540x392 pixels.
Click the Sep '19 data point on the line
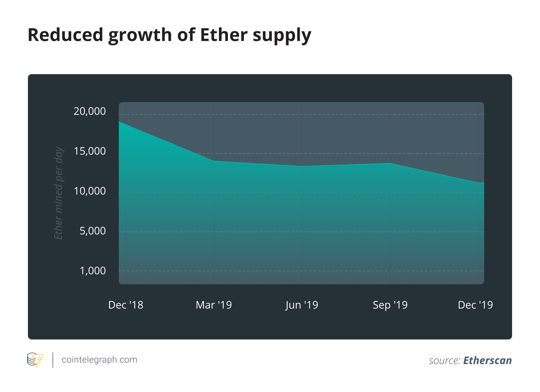(x=390, y=163)
